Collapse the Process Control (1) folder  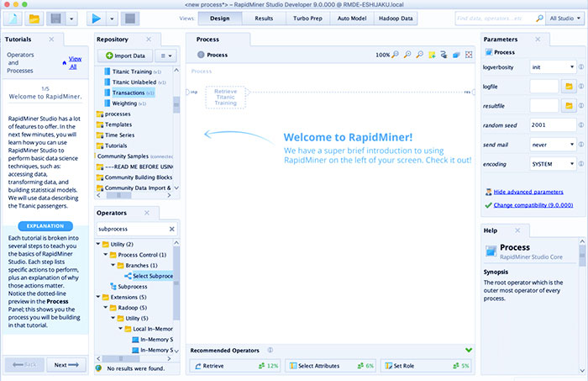point(106,255)
